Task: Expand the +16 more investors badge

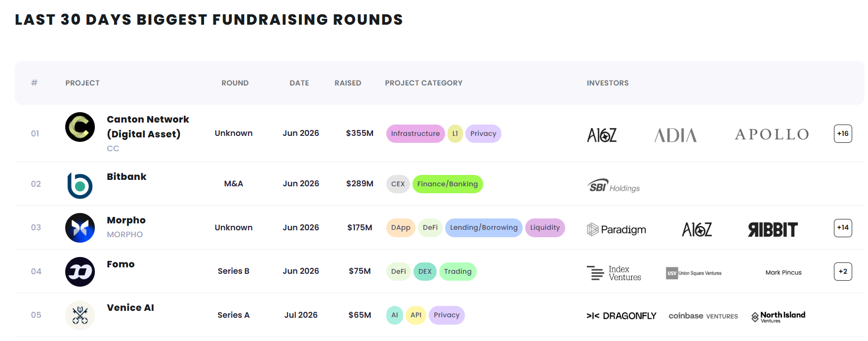Action: tap(843, 133)
